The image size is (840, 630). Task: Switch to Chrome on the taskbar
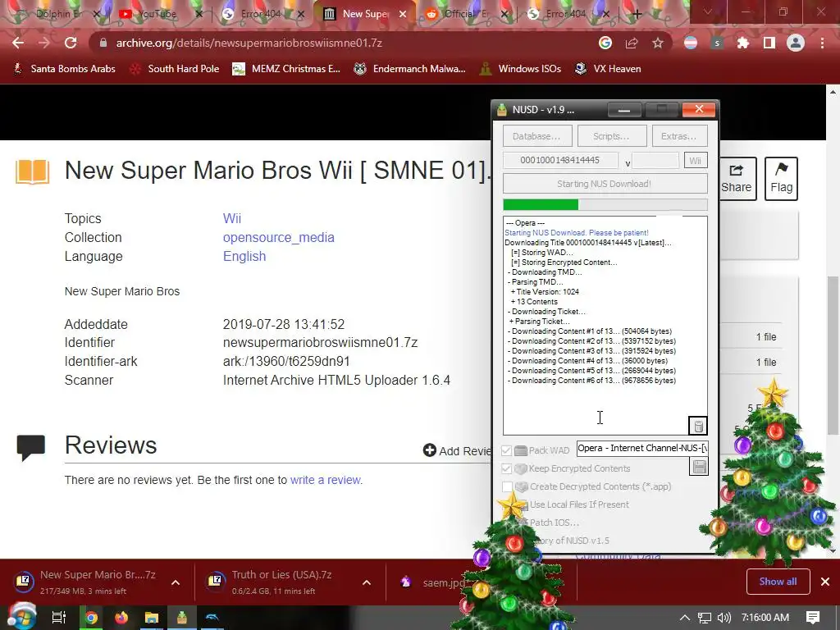tap(91, 618)
